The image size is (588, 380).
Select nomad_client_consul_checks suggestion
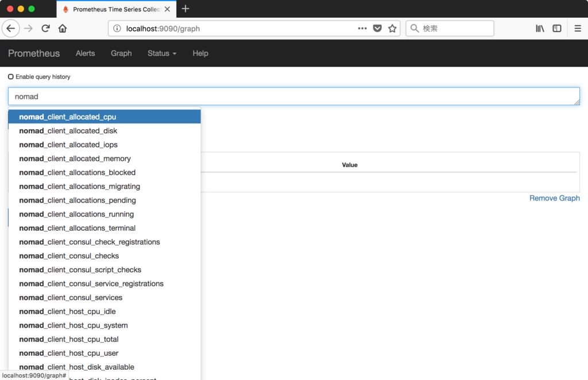coord(105,255)
